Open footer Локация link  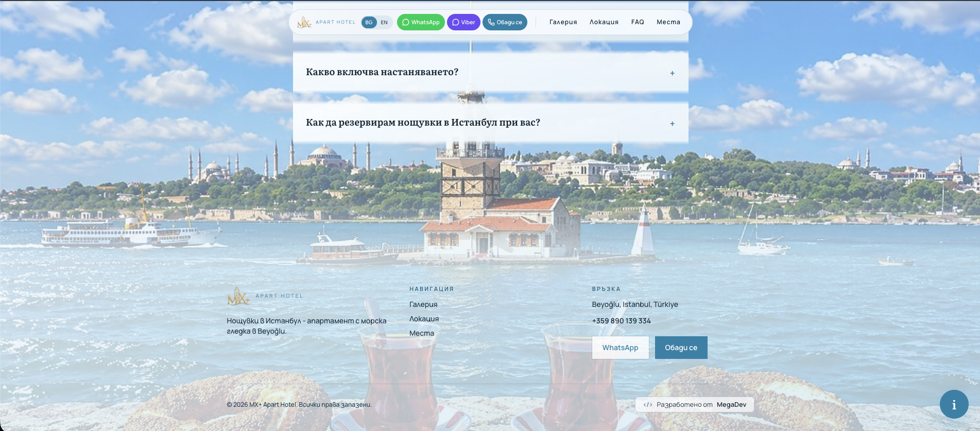424,319
